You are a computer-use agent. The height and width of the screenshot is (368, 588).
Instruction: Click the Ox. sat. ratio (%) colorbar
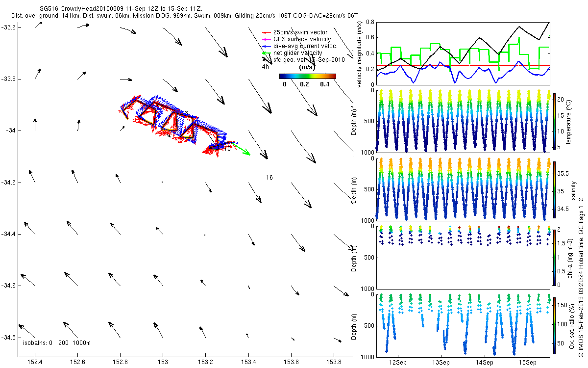[x=555, y=324]
